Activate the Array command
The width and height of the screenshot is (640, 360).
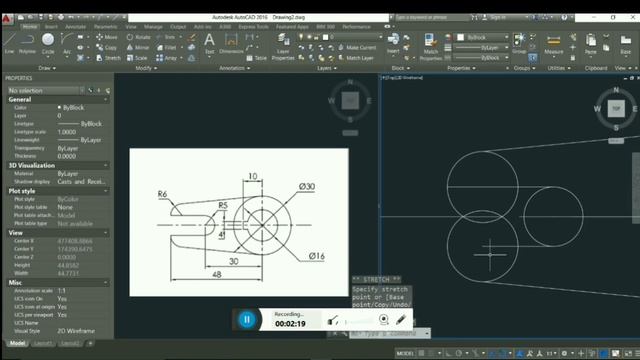point(167,58)
